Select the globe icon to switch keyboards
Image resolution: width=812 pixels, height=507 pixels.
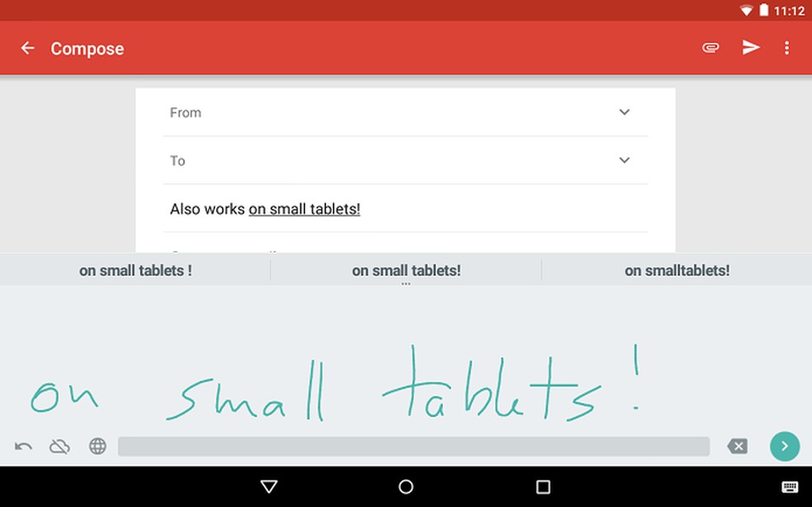[x=97, y=446]
